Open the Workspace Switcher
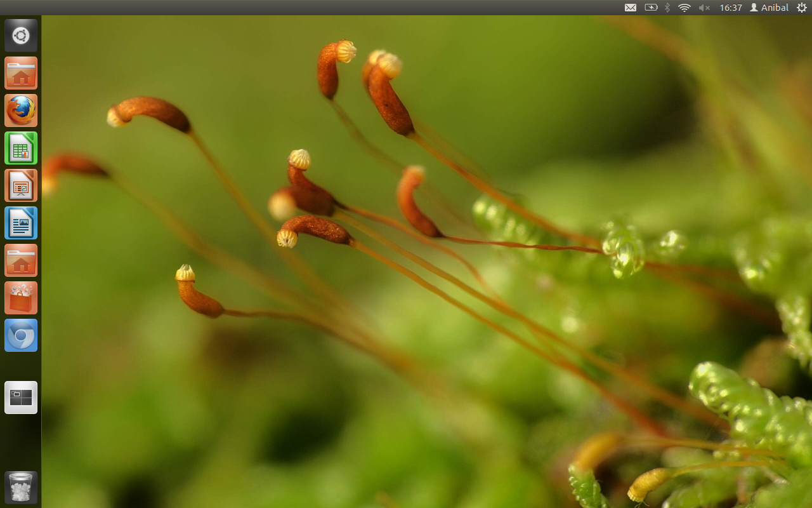The image size is (812, 508). point(21,398)
